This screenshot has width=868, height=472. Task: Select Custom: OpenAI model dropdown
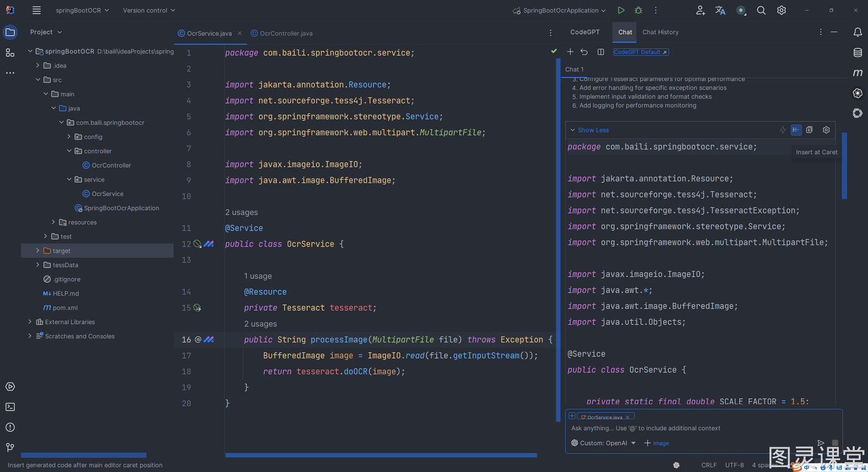[x=603, y=443]
